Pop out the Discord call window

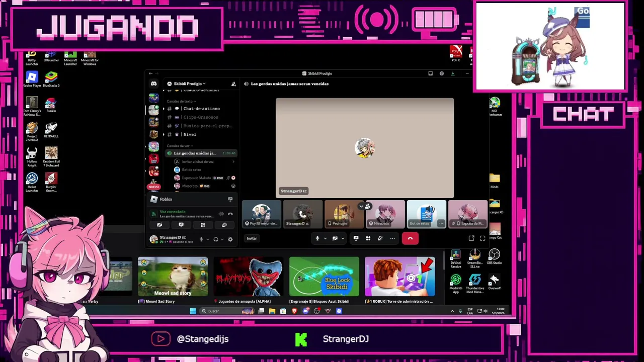click(x=471, y=238)
